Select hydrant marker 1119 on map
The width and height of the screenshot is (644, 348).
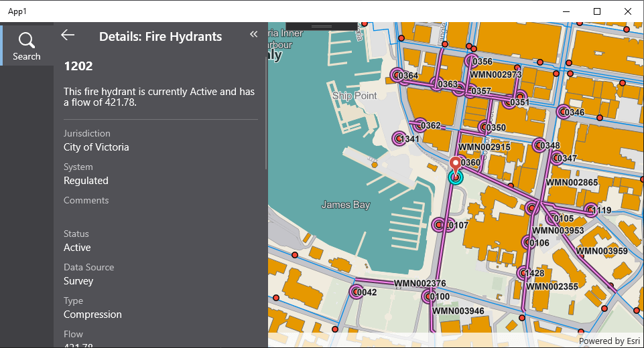(x=590, y=210)
